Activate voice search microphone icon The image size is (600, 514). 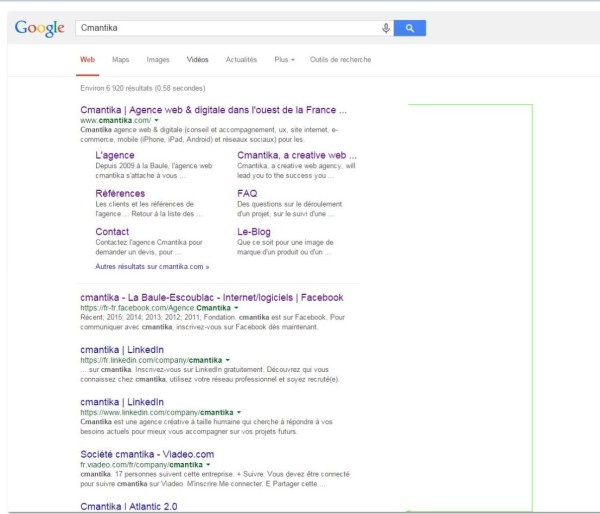click(x=386, y=28)
